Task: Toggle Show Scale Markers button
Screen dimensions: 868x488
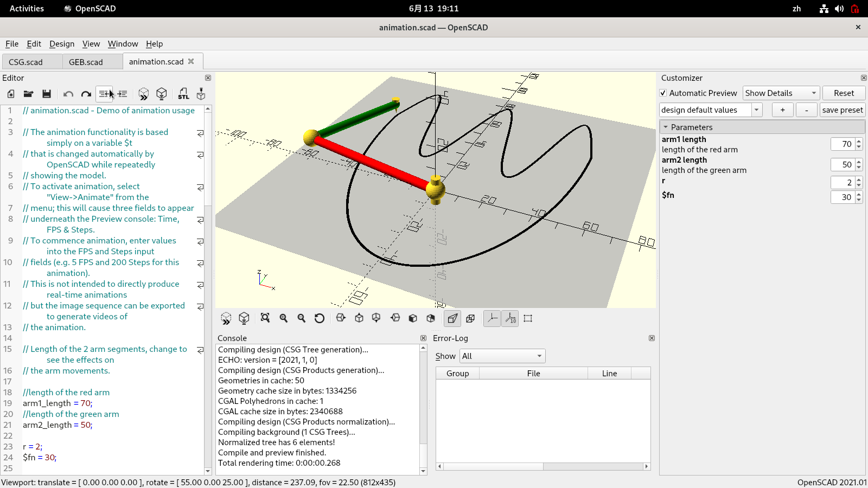Action: coord(510,318)
